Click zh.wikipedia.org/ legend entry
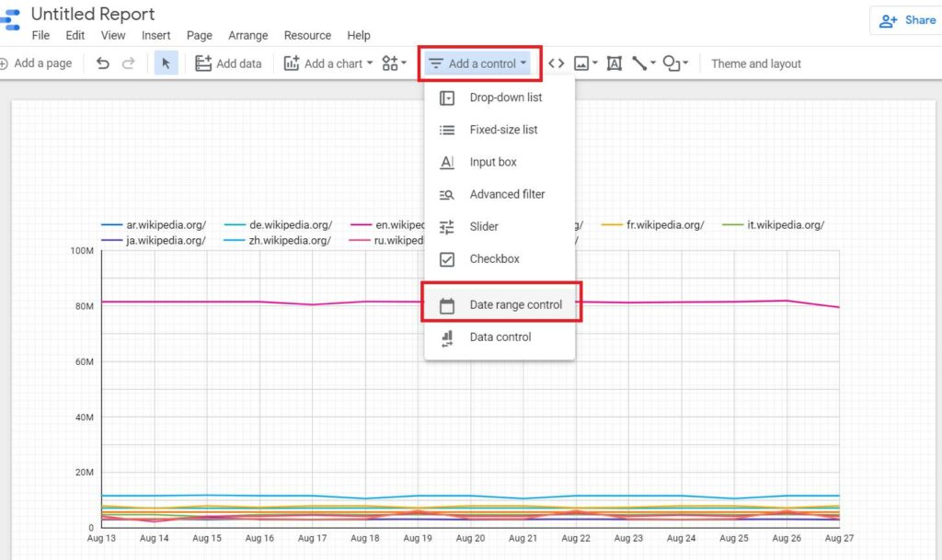This screenshot has height=560, width=942. click(x=278, y=241)
